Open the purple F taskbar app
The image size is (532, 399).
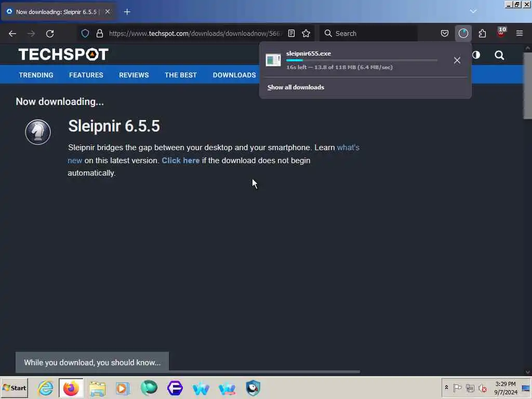pyautogui.click(x=175, y=388)
